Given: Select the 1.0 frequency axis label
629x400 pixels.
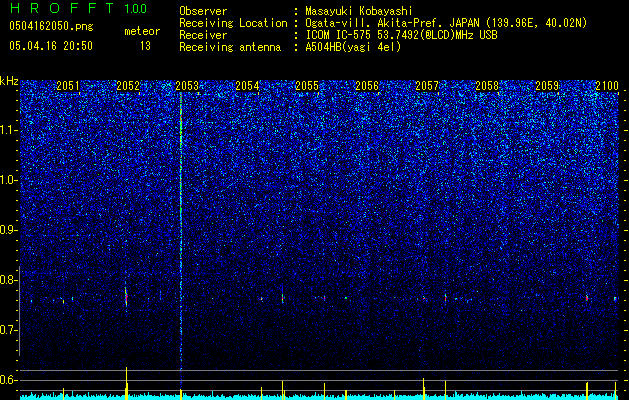Looking at the screenshot, I should tap(8, 180).
